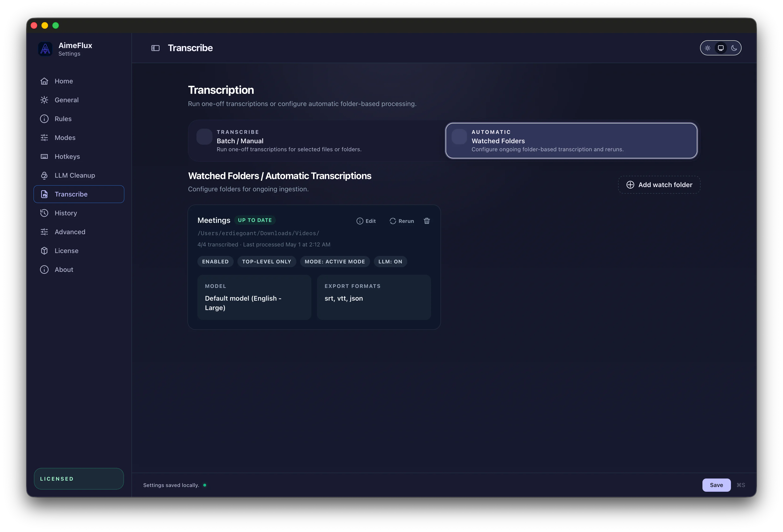Click the /Users/erdiegoant/Downloads/Videos/ path
This screenshot has height=532, width=783.
pos(258,233)
